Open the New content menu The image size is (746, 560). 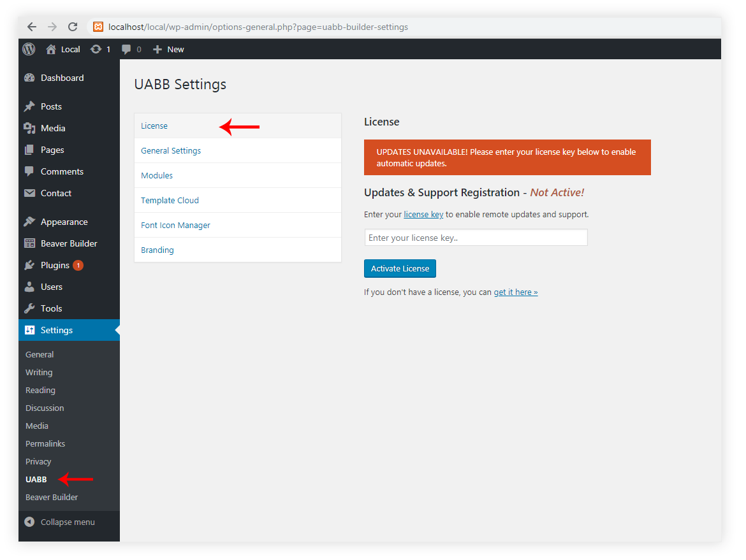(x=169, y=49)
